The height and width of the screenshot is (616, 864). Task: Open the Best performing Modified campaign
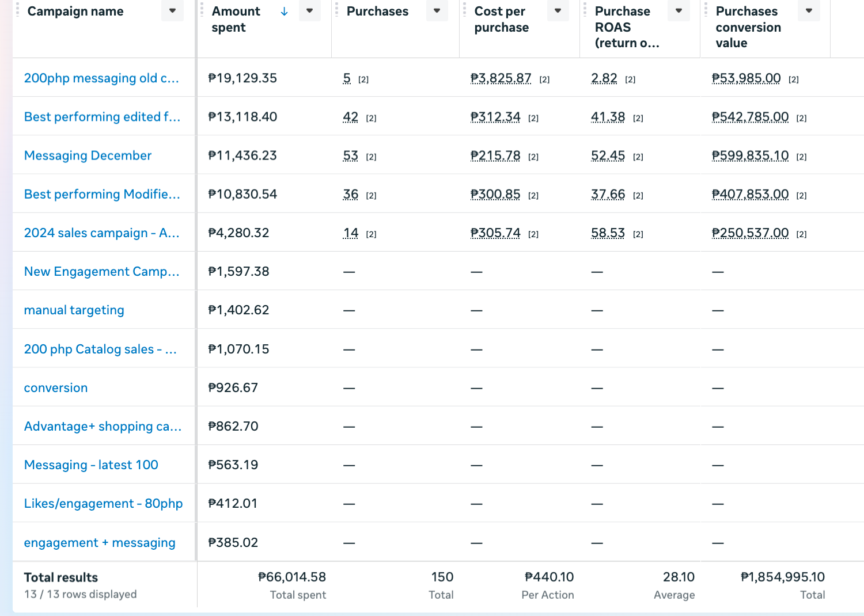102,194
